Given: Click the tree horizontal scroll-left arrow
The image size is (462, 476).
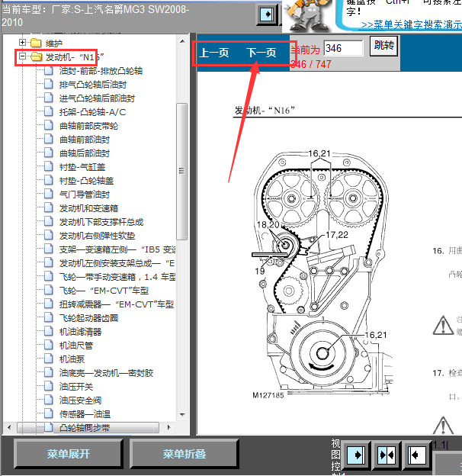Looking at the screenshot, I should tap(9, 427).
